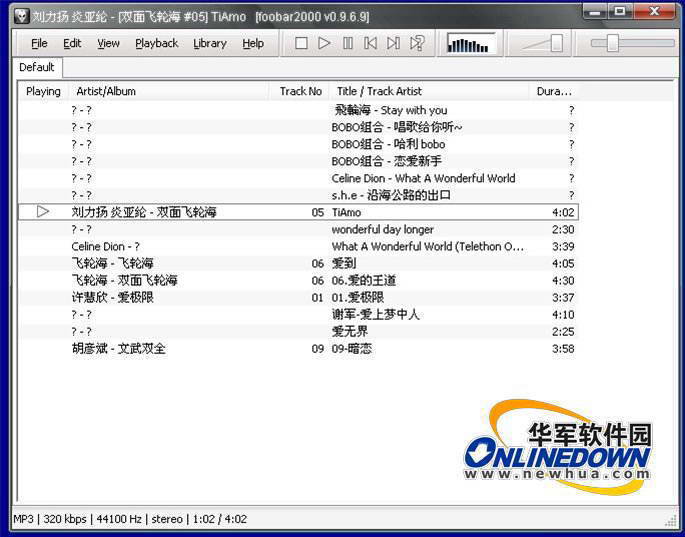Click the '飞轮海 - 飞轮海' artist cell
The height and width of the screenshot is (537, 685).
pyautogui.click(x=113, y=263)
